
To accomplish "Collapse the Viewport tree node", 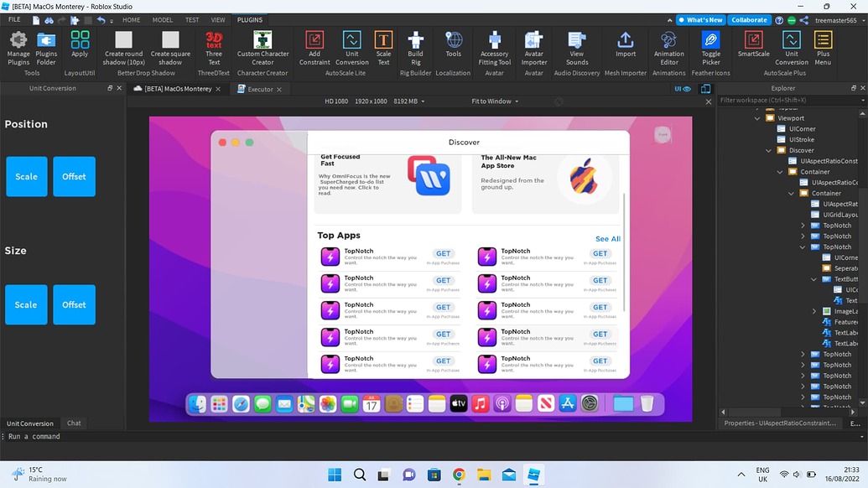I will pyautogui.click(x=757, y=118).
